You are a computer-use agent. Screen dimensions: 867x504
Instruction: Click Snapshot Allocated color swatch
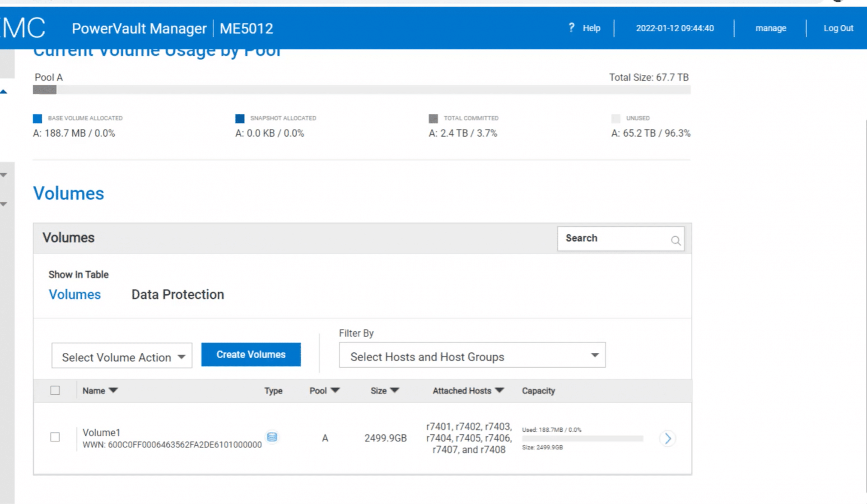click(x=240, y=119)
